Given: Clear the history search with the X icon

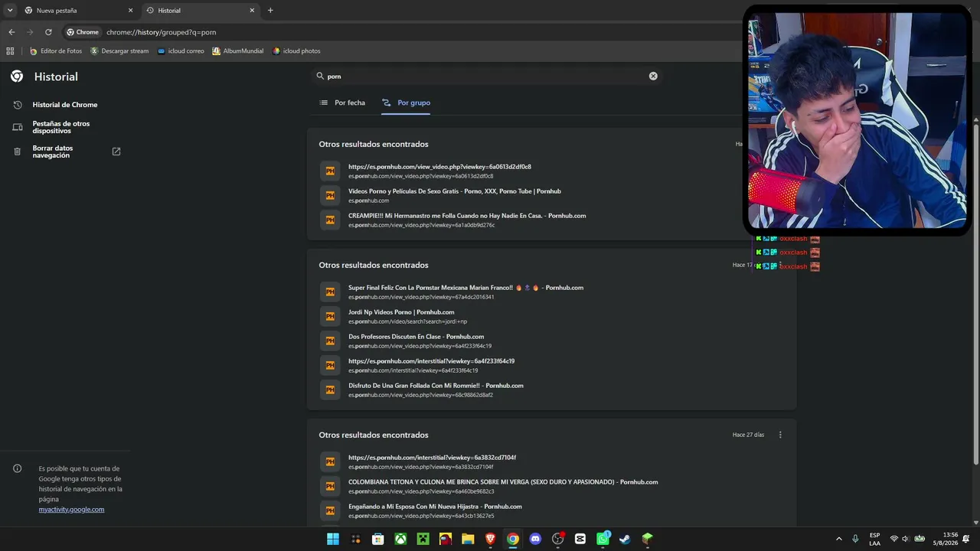Looking at the screenshot, I should pos(653,77).
